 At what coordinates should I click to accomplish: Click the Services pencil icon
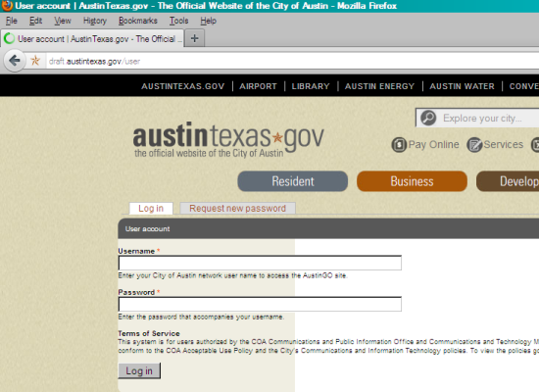[x=474, y=145]
